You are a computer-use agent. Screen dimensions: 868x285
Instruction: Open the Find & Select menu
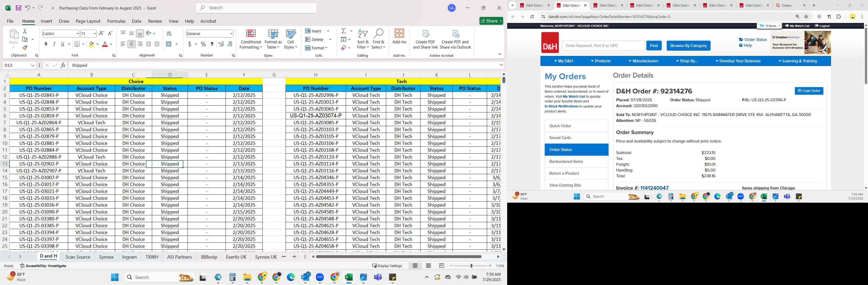pos(379,39)
